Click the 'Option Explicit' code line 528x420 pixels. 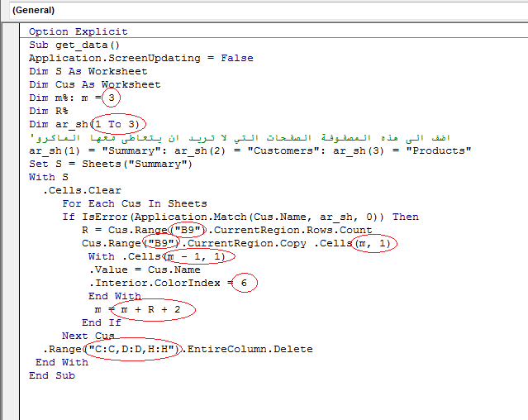(78, 31)
